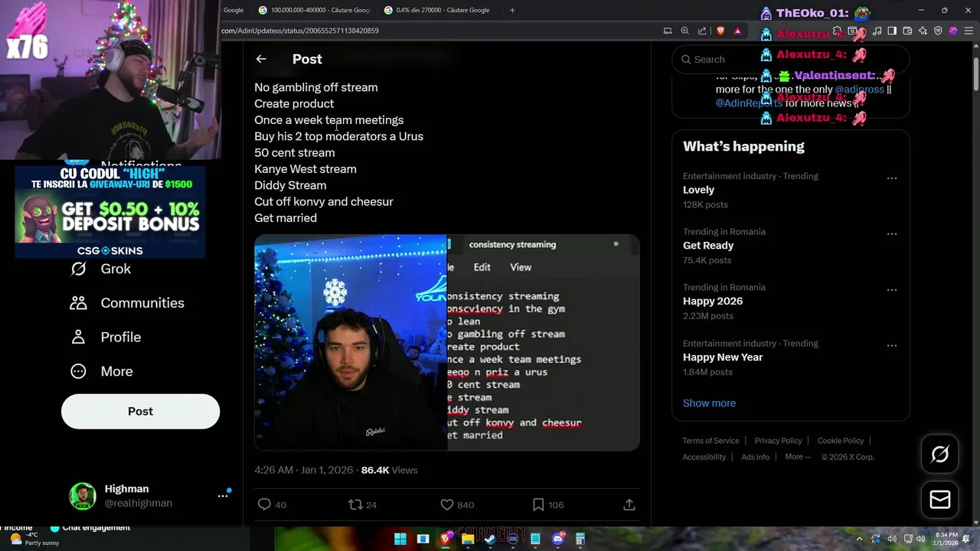The width and height of the screenshot is (980, 551).
Task: Open Brave Rewards triangle icon
Action: [x=737, y=31]
